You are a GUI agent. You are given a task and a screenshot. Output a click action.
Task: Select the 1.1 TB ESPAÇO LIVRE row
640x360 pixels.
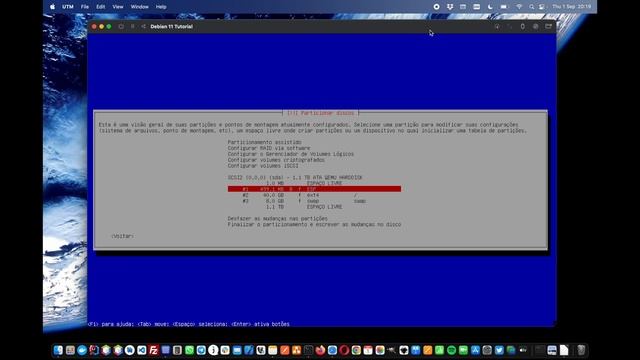tap(304, 207)
